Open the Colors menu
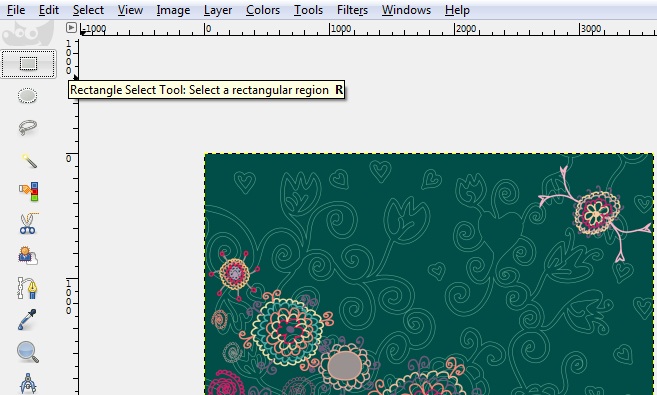 263,10
